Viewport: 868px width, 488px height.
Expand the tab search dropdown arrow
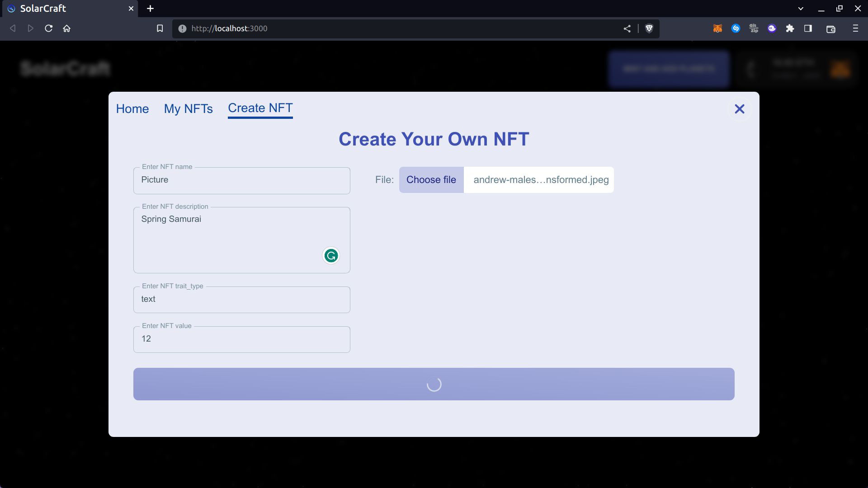pyautogui.click(x=801, y=9)
